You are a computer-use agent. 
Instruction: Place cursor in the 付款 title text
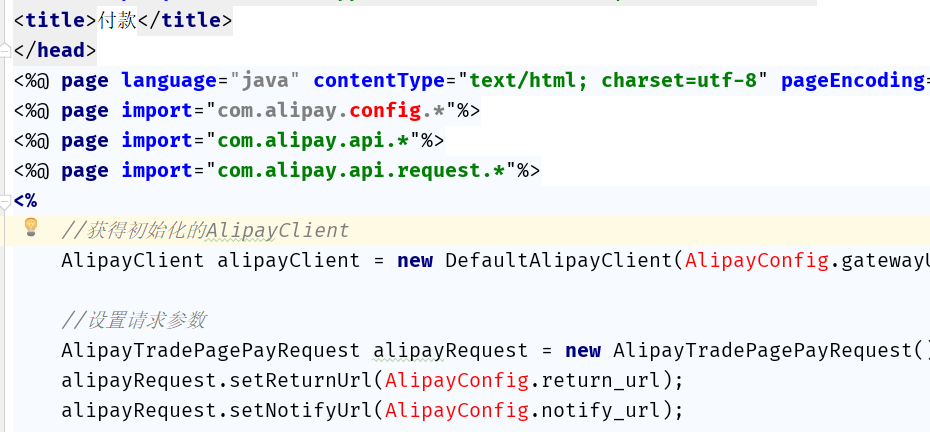point(117,21)
